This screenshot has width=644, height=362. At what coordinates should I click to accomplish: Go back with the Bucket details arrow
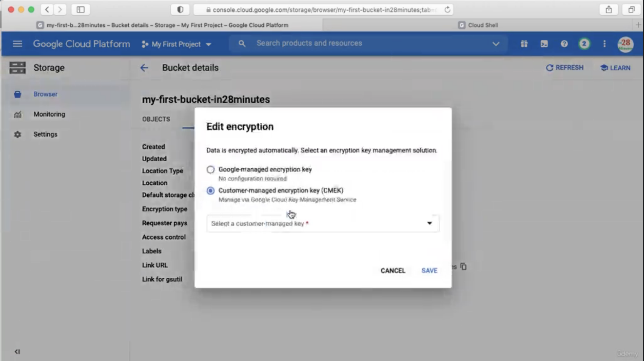pos(144,68)
